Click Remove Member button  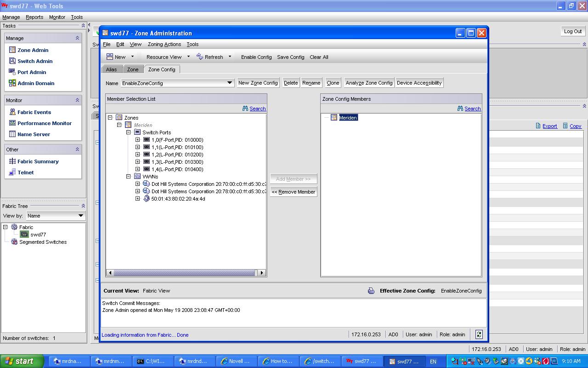pos(294,192)
